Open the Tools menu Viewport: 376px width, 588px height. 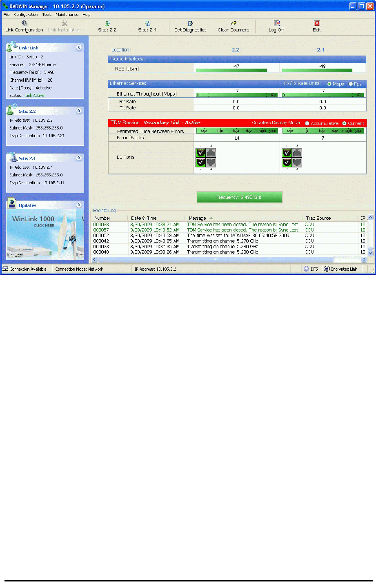pos(47,14)
